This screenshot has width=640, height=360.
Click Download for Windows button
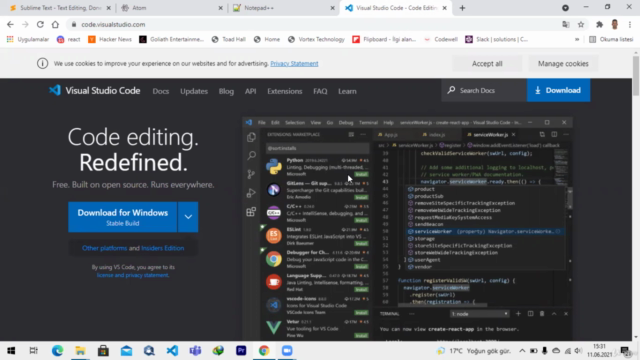(x=122, y=217)
